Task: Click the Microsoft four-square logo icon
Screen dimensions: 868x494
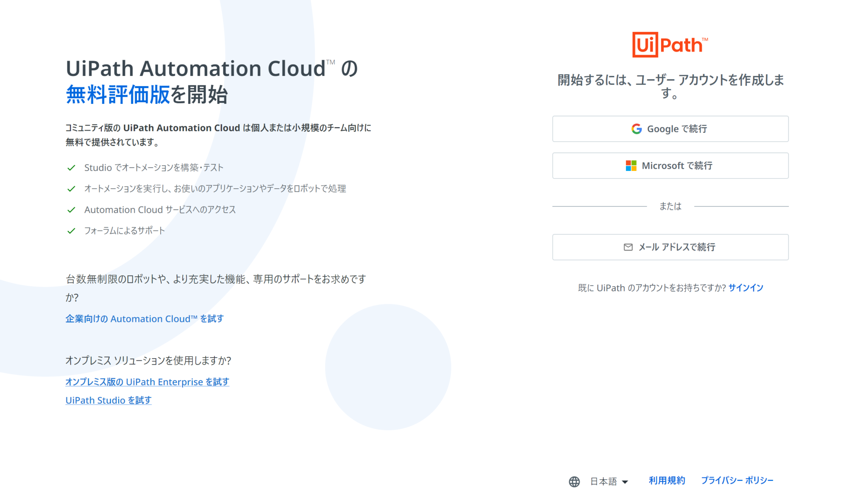Action: 632,166
